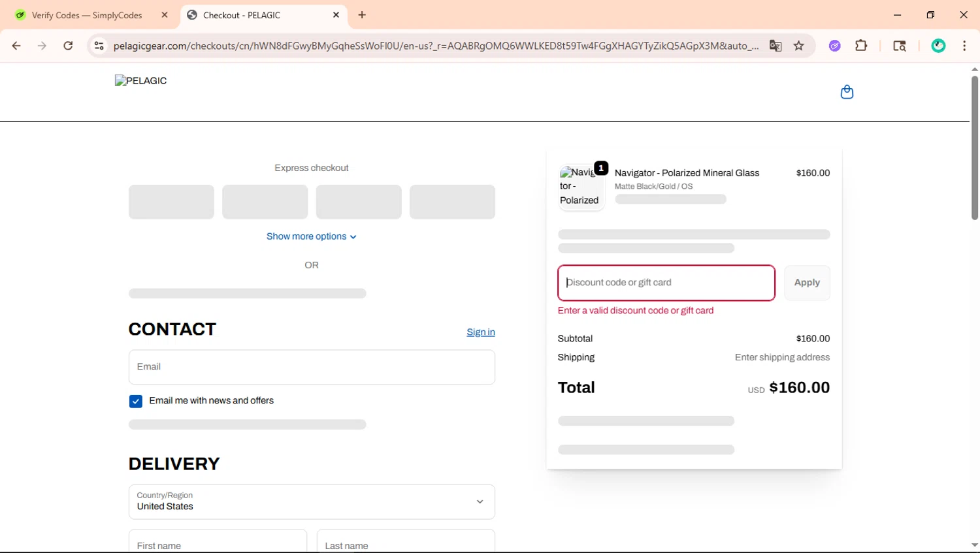Viewport: 980px width, 553px height.
Task: Click the page vertical scrollbar
Action: point(974,148)
